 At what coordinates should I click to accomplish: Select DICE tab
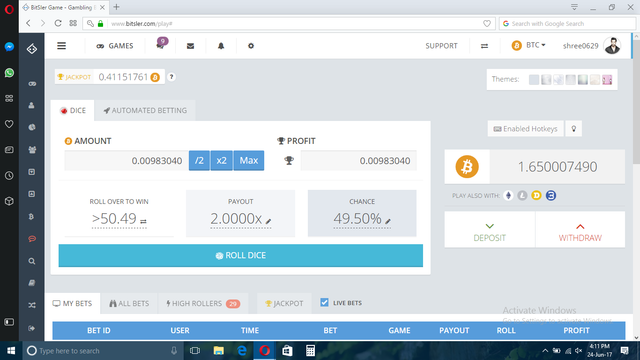click(73, 110)
